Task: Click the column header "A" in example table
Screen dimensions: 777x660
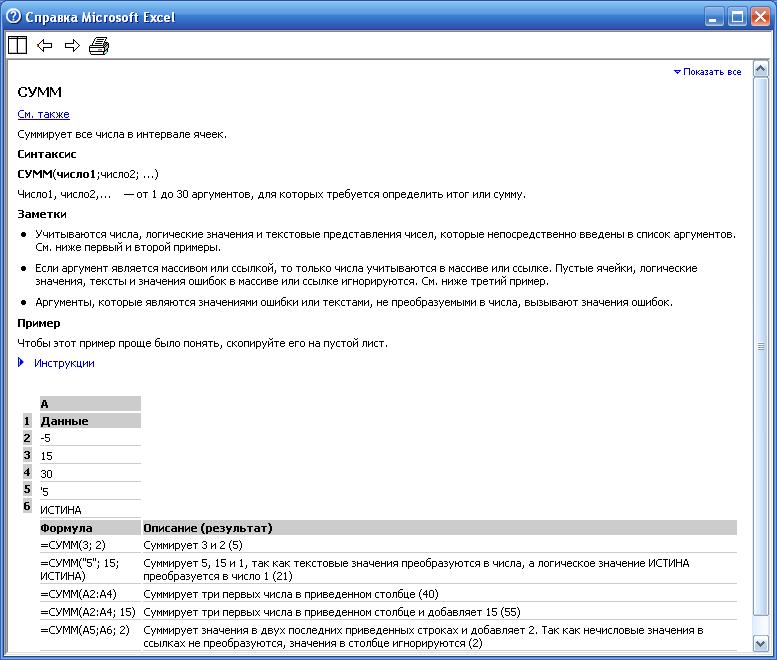Action: 90,404
